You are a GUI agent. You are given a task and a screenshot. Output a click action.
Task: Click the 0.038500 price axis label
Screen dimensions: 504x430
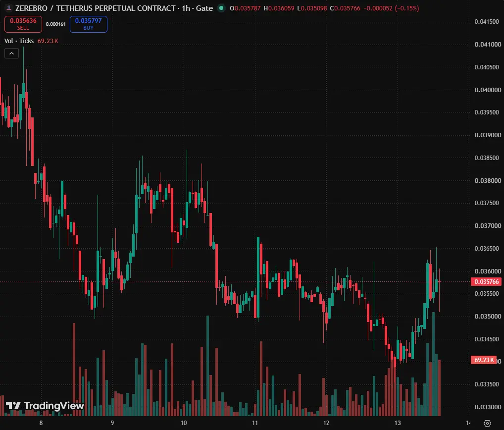(x=488, y=158)
